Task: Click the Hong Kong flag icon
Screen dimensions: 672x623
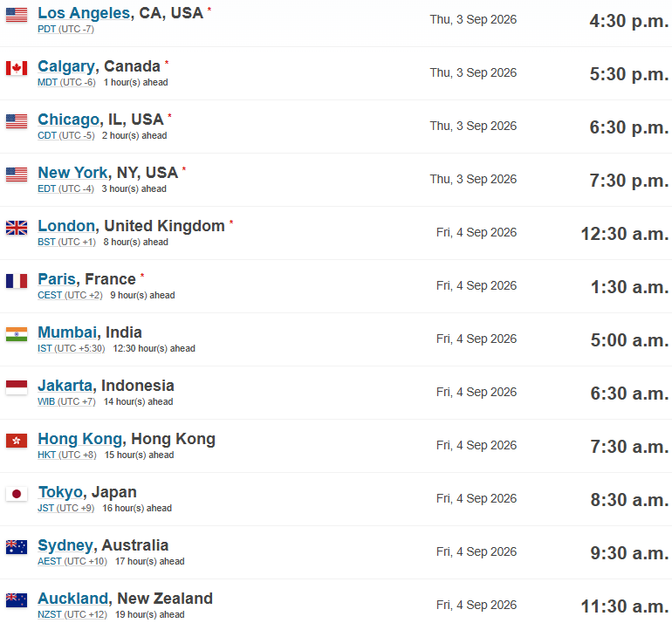Action: tap(17, 441)
